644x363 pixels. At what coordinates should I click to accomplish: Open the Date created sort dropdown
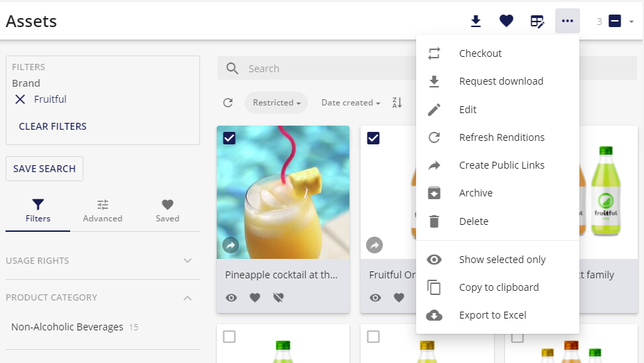click(x=351, y=103)
